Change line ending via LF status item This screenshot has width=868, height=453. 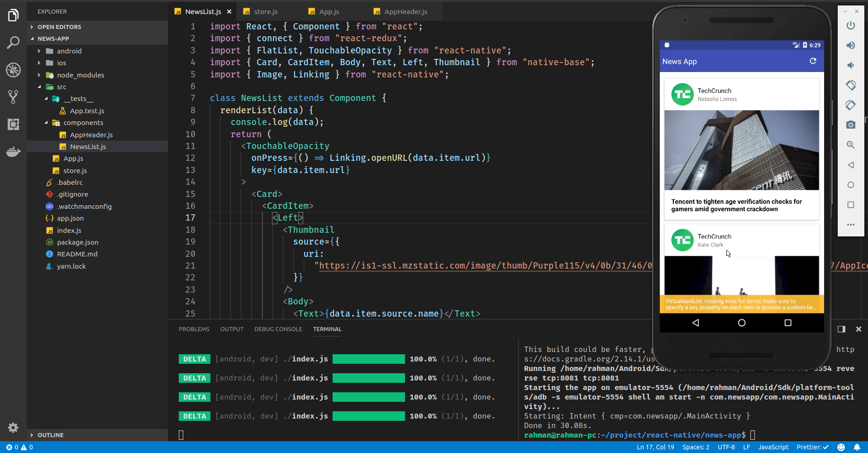[x=746, y=447]
